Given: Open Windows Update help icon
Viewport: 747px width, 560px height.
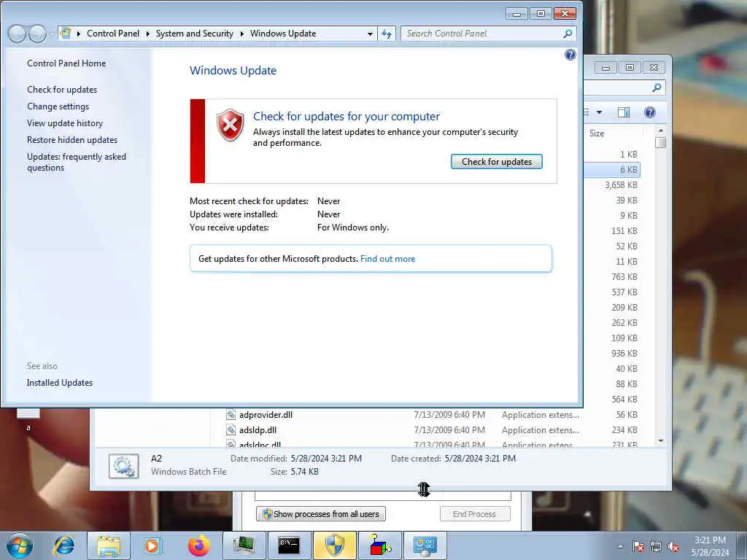Looking at the screenshot, I should coord(570,55).
